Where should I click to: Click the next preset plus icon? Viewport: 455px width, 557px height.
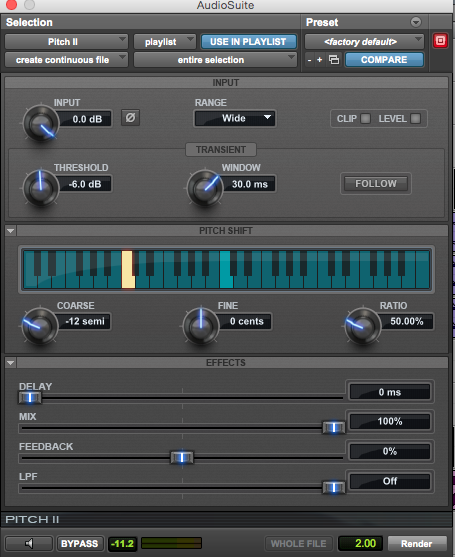click(319, 60)
